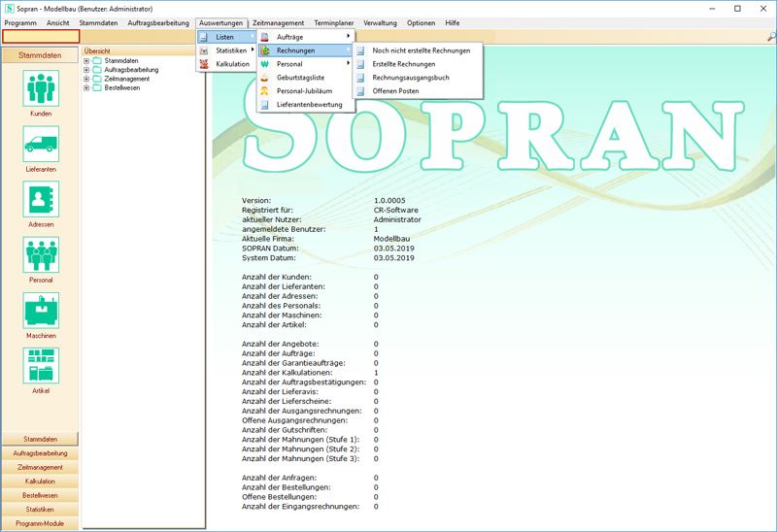Click the Geburtstagsliste cake icon

(264, 78)
